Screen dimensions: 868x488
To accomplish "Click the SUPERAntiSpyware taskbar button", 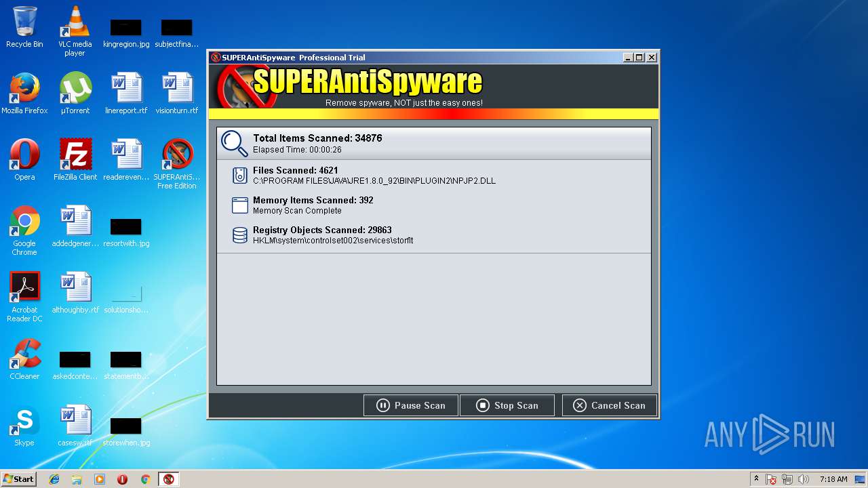I will (168, 479).
